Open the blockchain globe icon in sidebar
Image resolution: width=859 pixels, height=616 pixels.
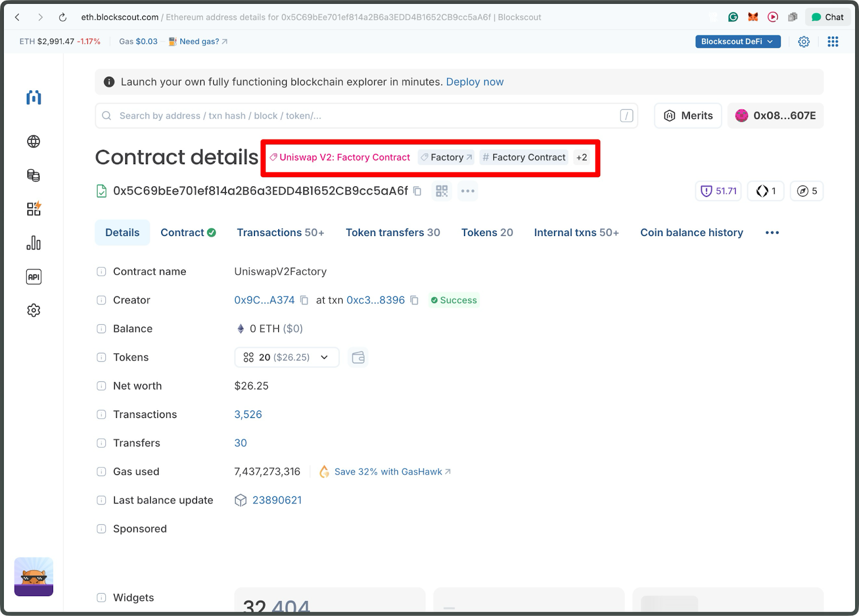(x=33, y=142)
